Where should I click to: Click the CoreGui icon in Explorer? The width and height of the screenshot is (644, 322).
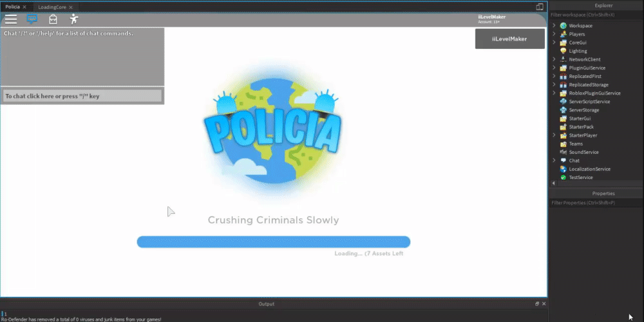click(x=563, y=43)
